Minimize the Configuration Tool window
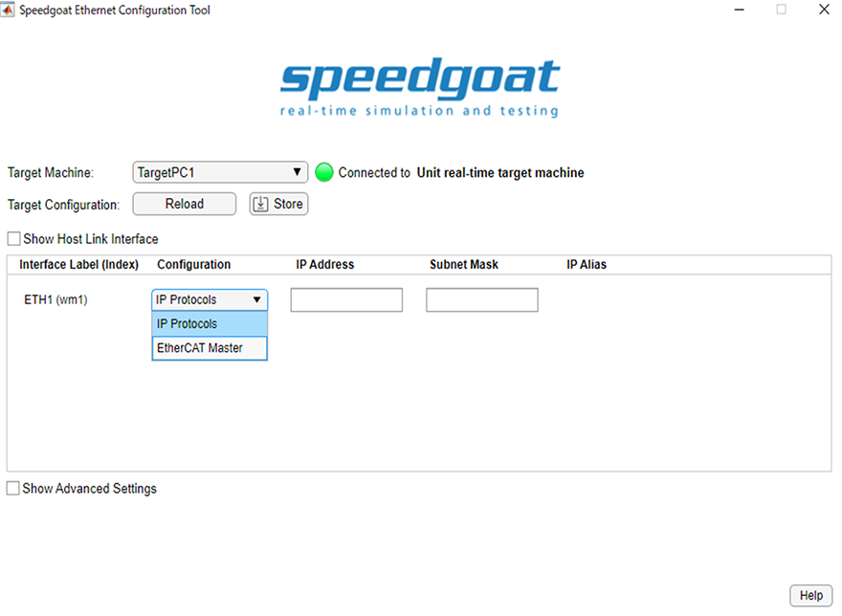 click(740, 10)
